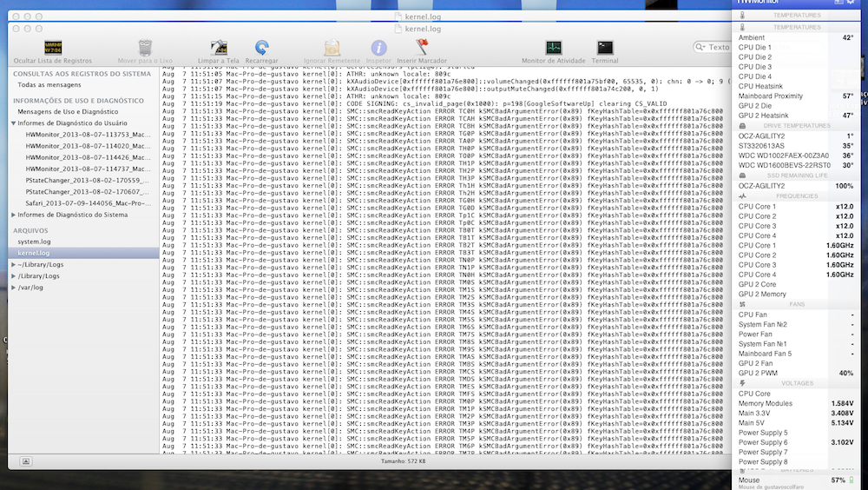Viewport: 868px width, 490px height.
Task: Collapse Informes de Diagnóstico do Usuário
Action: pyautogui.click(x=14, y=123)
